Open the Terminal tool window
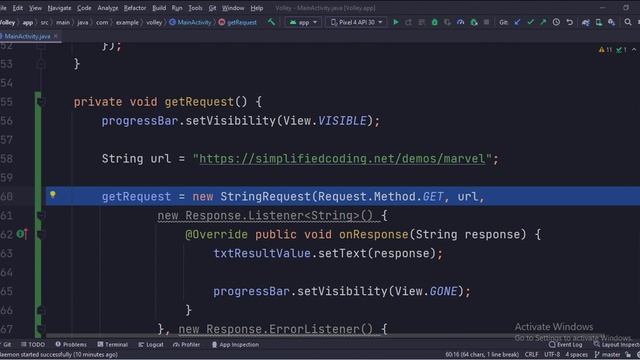640x360 pixels. (113, 344)
